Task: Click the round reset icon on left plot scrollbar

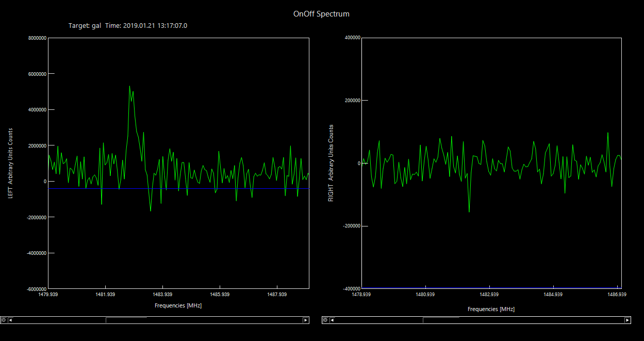Action: [4, 320]
